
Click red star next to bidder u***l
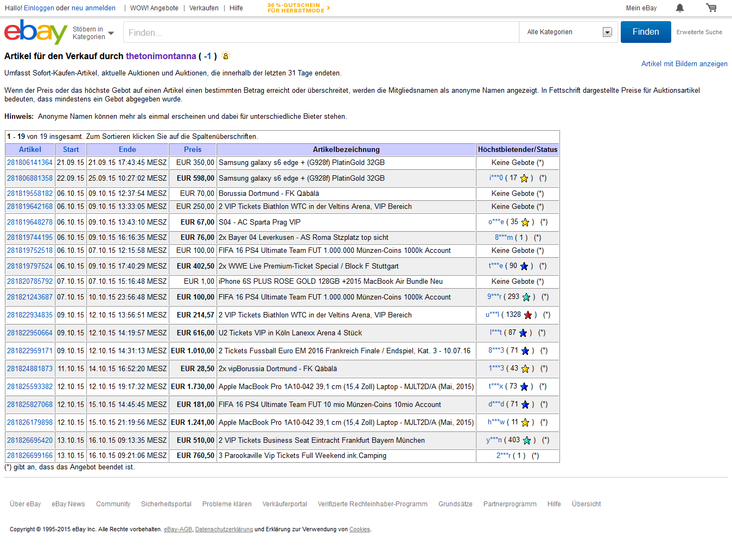528,315
